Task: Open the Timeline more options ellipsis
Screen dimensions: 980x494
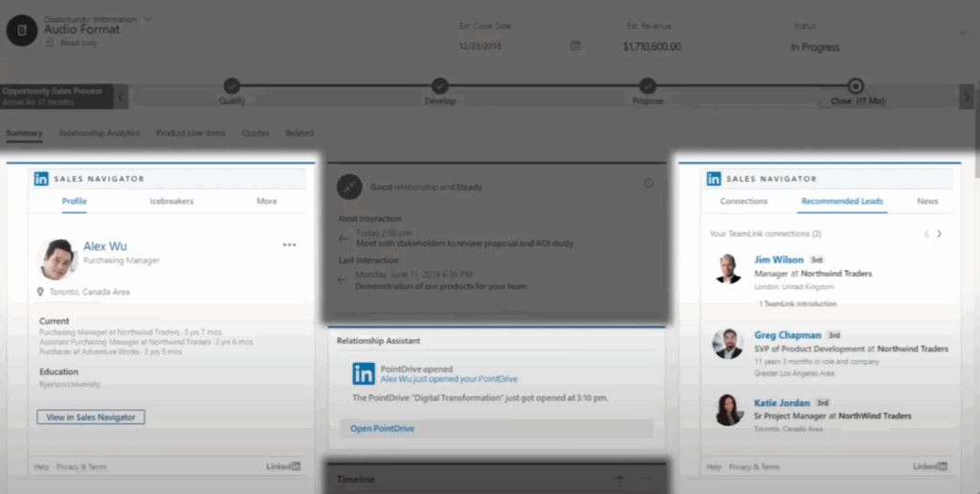Action: pyautogui.click(x=646, y=479)
